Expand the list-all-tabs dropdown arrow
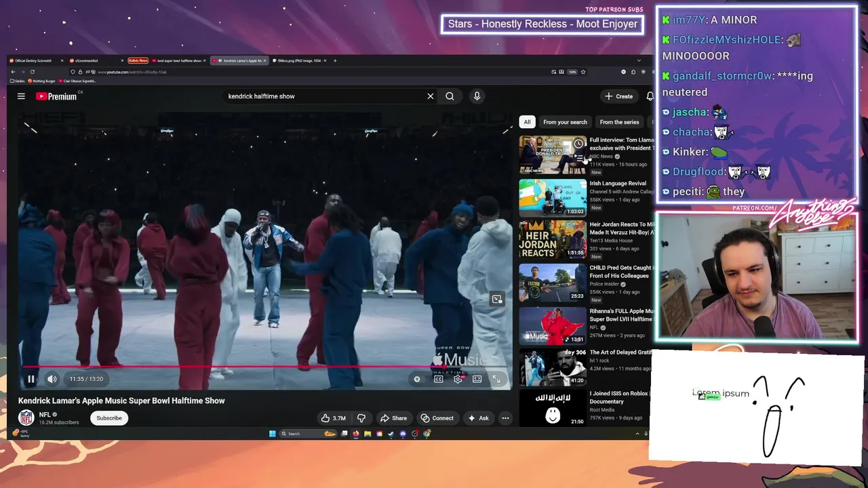 pos(639,60)
